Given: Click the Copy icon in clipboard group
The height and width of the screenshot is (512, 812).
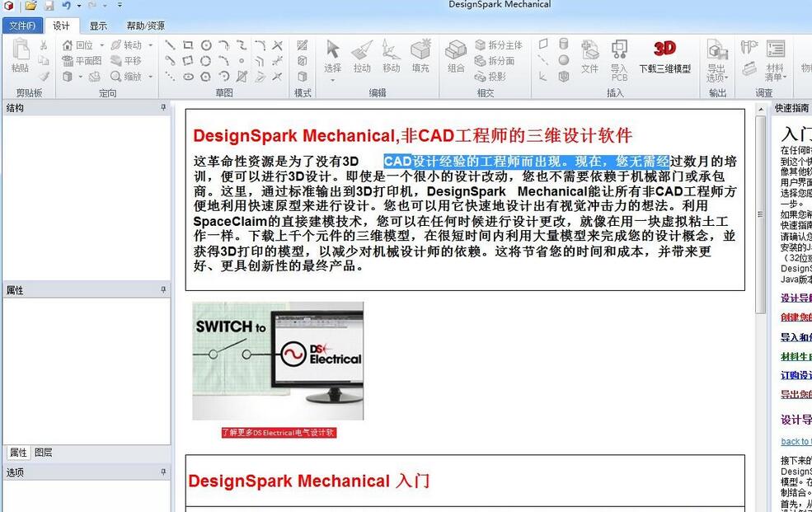Looking at the screenshot, I should pyautogui.click(x=44, y=61).
